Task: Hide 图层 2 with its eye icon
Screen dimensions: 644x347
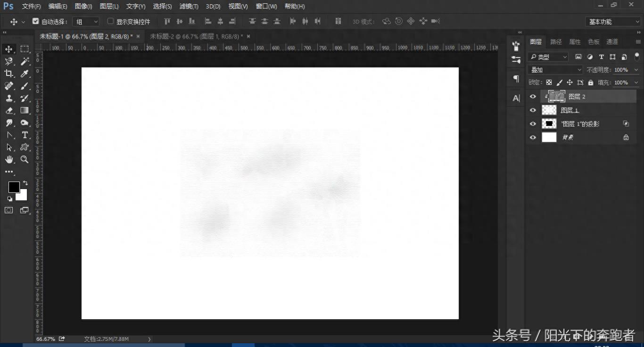Action: (x=533, y=96)
